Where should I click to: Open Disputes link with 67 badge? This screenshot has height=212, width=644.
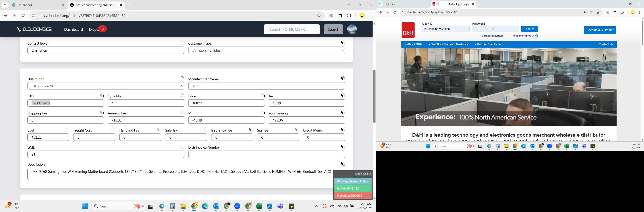coord(97,29)
